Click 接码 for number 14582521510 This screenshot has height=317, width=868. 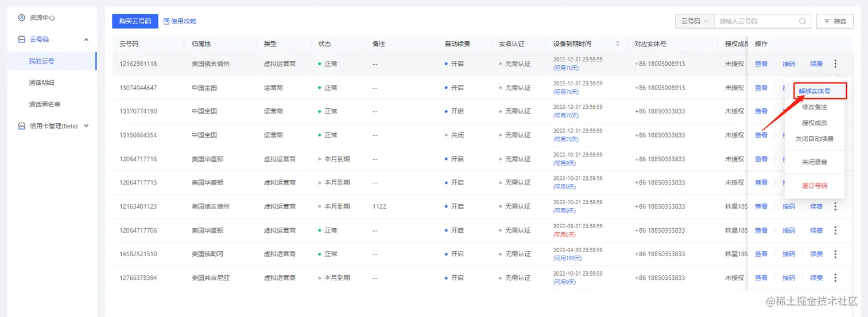click(x=789, y=254)
